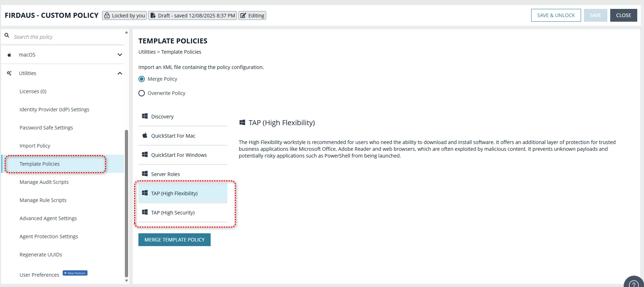Image resolution: width=644 pixels, height=287 pixels.
Task: Open Manage Audit Scripts
Action: point(44,182)
